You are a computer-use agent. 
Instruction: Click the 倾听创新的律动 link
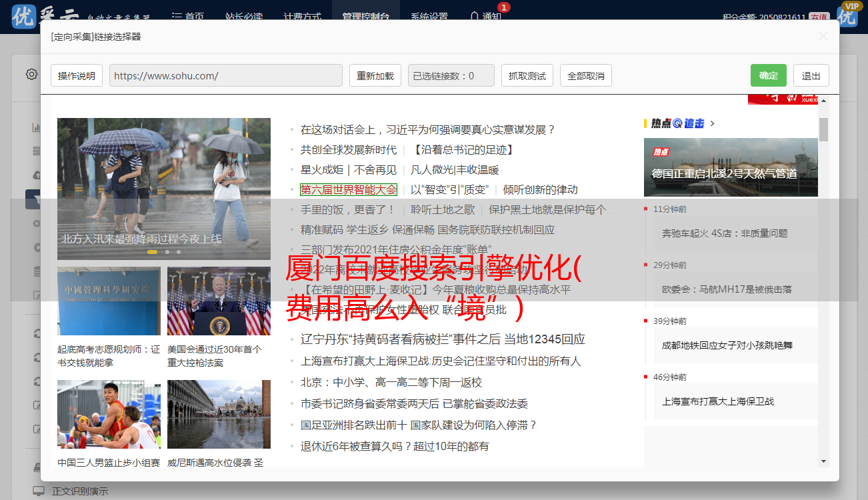(541, 189)
